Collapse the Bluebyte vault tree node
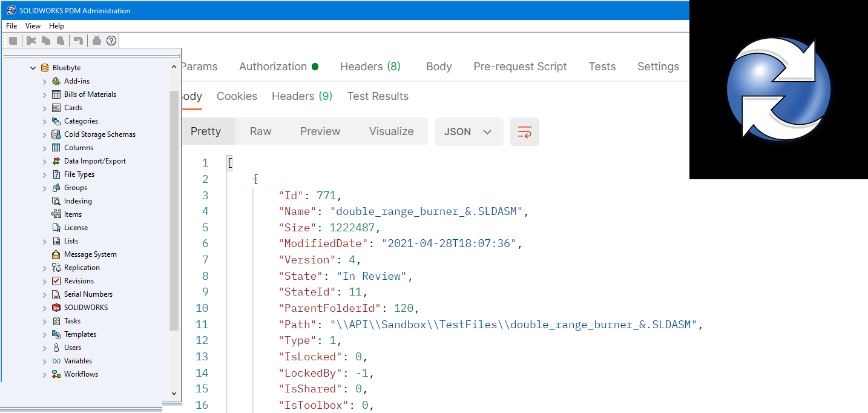Image resolution: width=868 pixels, height=413 pixels. (x=33, y=68)
